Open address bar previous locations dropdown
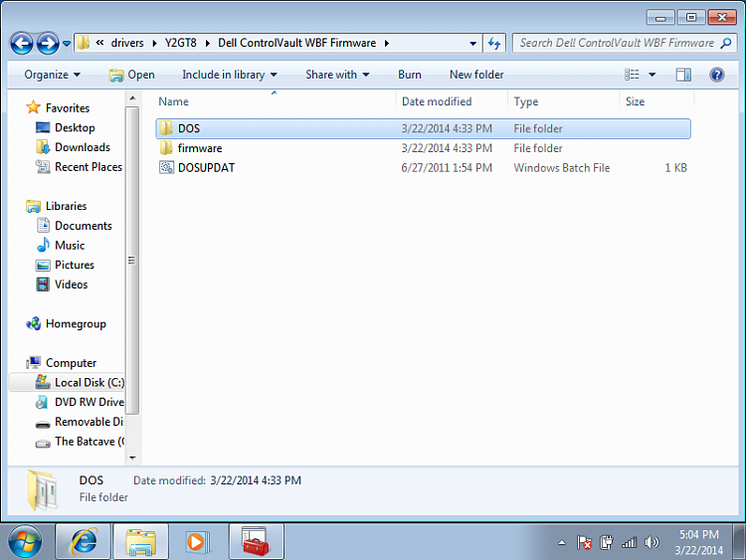746x560 pixels. (x=472, y=44)
